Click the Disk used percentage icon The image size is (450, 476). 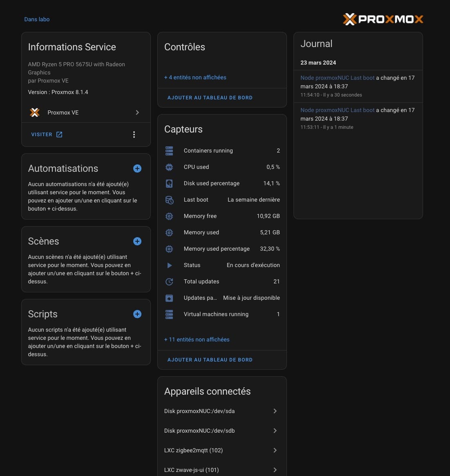tap(169, 184)
